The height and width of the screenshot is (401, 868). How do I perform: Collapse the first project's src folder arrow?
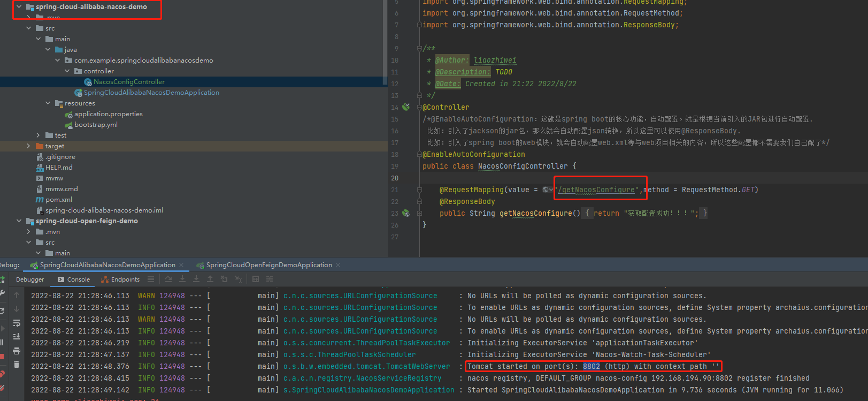pos(29,28)
